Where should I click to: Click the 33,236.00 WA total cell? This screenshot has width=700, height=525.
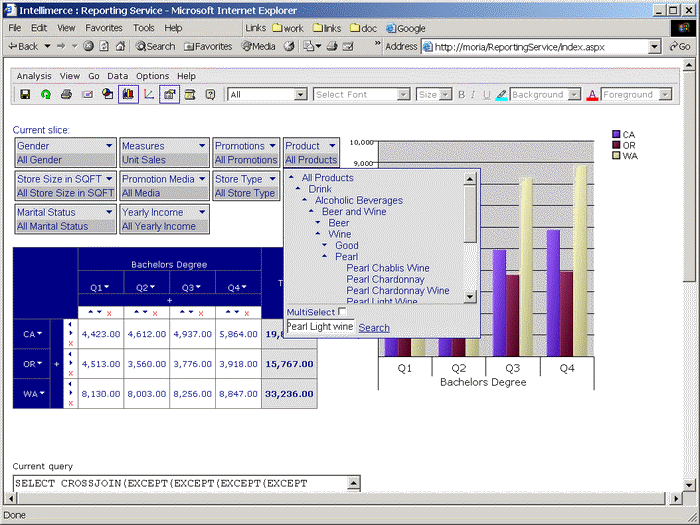pyautogui.click(x=289, y=394)
